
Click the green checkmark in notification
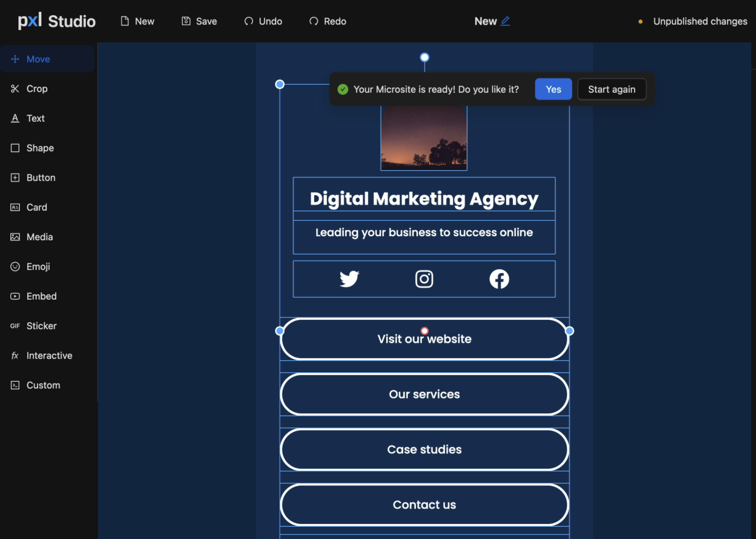click(x=343, y=89)
